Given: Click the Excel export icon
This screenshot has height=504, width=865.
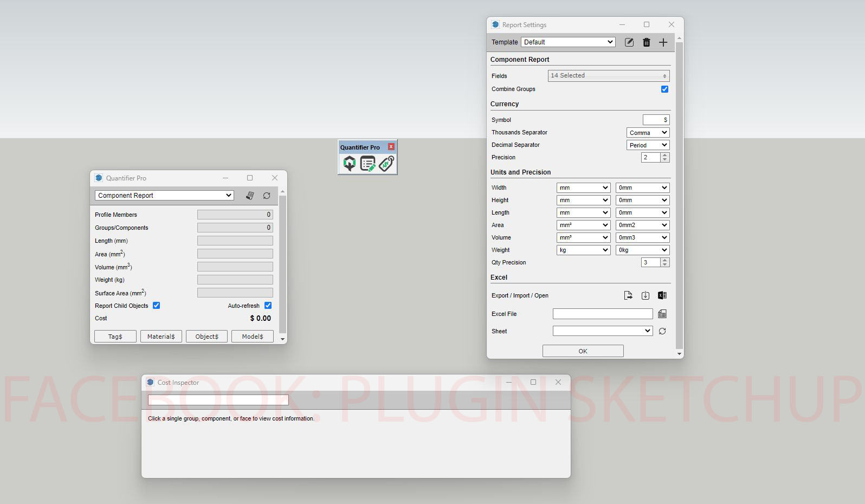Looking at the screenshot, I should coord(628,295).
